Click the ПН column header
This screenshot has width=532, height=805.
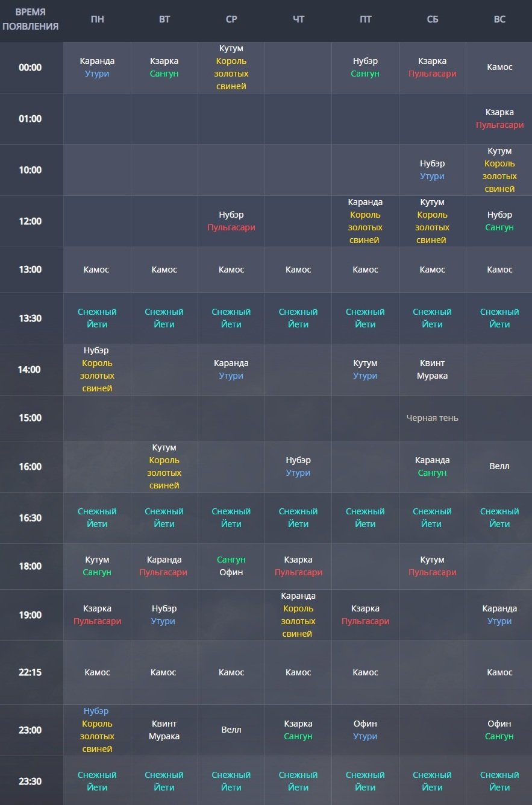[x=97, y=19]
